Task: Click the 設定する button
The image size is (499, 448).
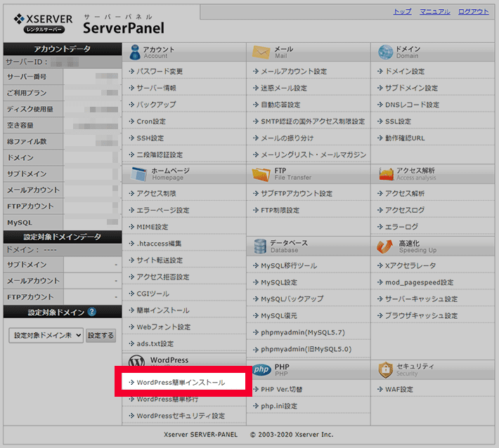Action: pos(101,336)
